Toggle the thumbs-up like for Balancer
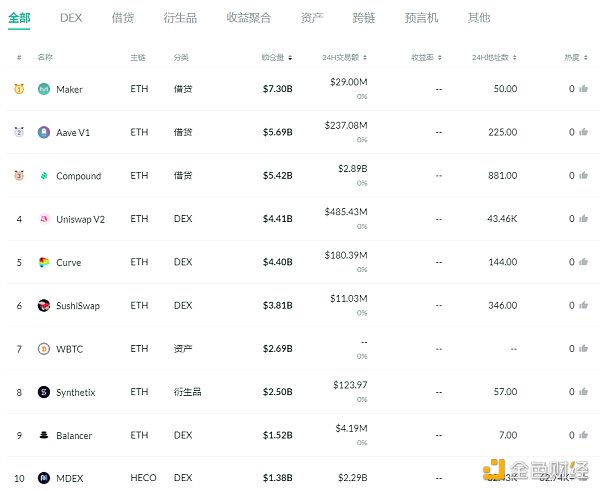Screen dimensions: 600x491 pos(584,435)
